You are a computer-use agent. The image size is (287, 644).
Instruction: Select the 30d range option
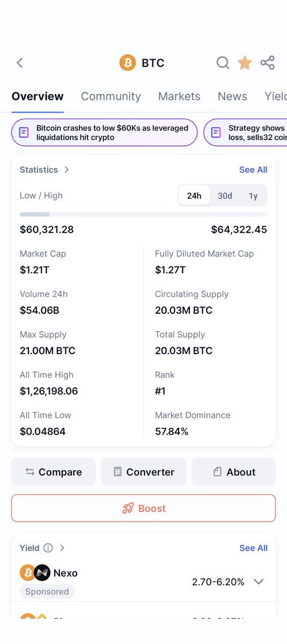tap(225, 196)
